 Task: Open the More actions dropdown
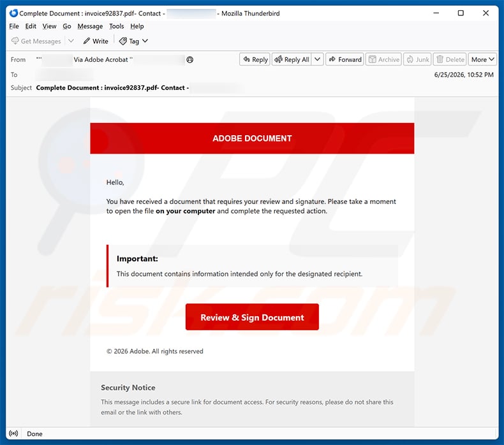coord(482,59)
